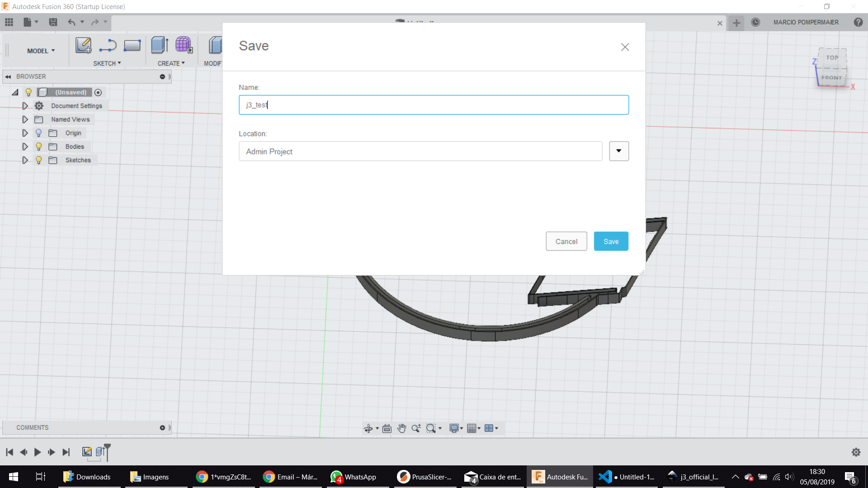Open the Job Status clock icon
Image resolution: width=868 pixels, height=488 pixels.
[x=755, y=22]
